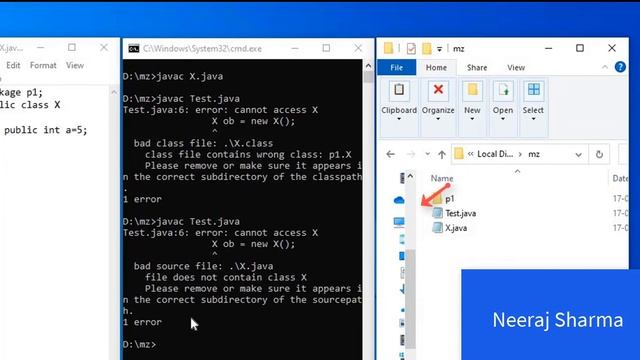Screen dimensions: 640x360
Task: Select the Test.java file name
Action: point(460,213)
